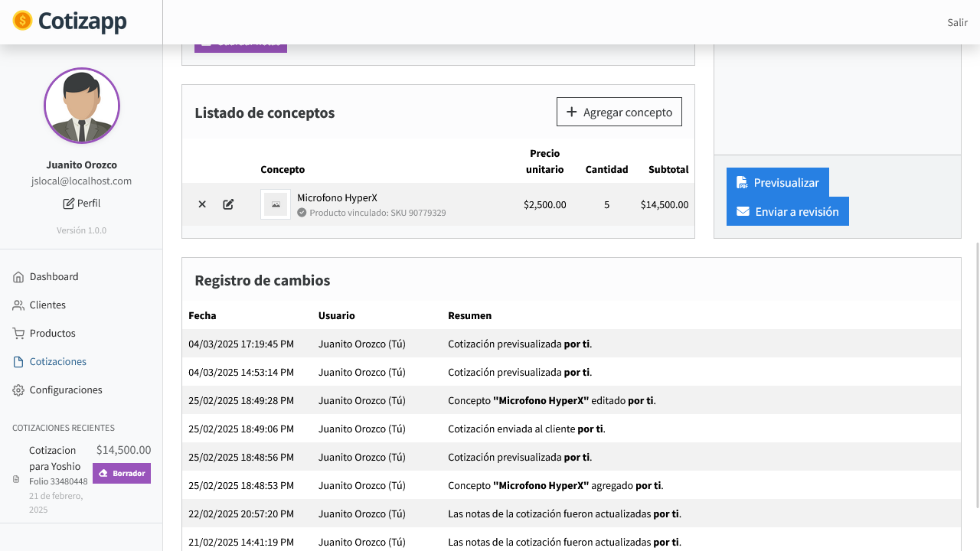Click the sidebar quotation amount $14,500.00
Screen dimensions: 980x551
tap(124, 450)
